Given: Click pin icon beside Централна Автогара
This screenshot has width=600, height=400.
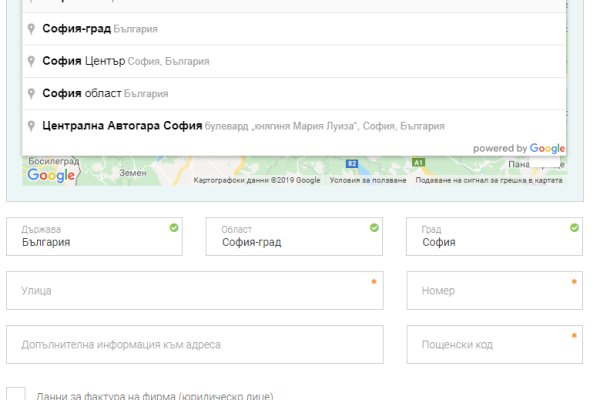Looking at the screenshot, I should click(32, 126).
